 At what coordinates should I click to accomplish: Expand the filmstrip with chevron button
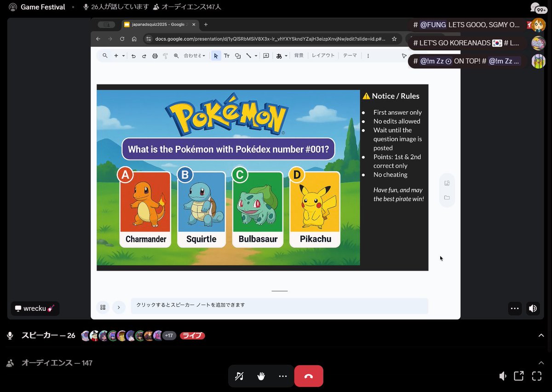pos(119,307)
